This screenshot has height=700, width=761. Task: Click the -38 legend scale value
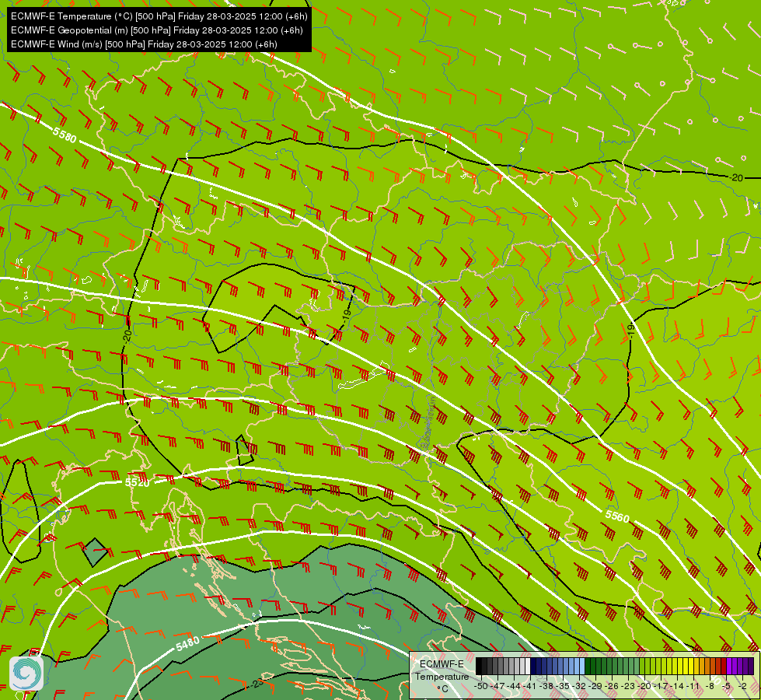[x=546, y=686]
